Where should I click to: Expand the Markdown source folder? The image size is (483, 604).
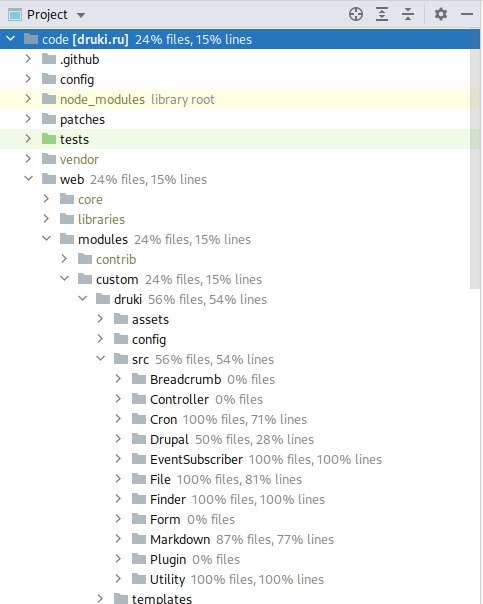click(118, 539)
